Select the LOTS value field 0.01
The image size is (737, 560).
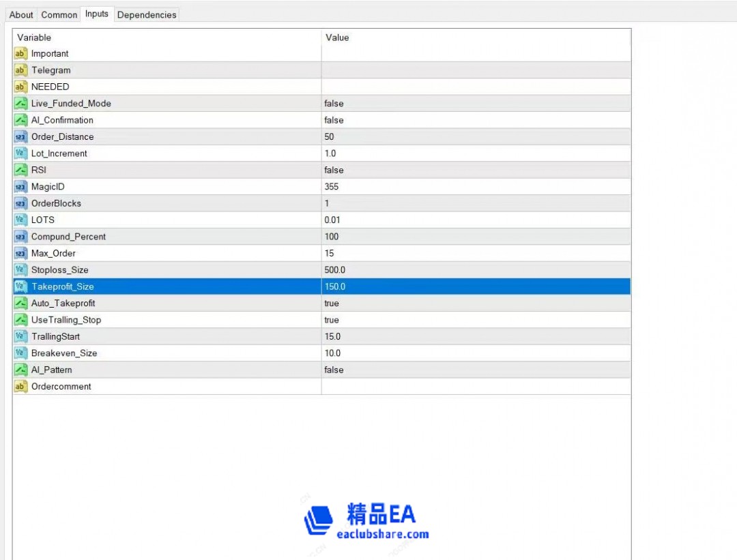coord(332,220)
